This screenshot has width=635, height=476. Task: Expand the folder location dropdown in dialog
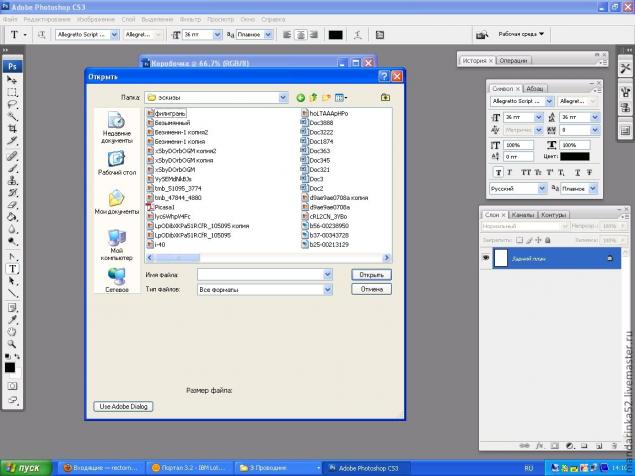click(x=283, y=98)
